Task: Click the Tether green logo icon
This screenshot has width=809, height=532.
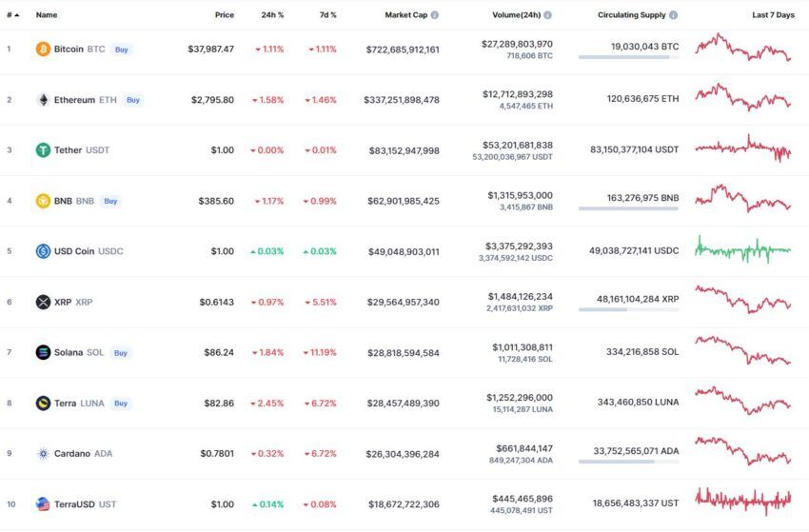Action: [43, 150]
